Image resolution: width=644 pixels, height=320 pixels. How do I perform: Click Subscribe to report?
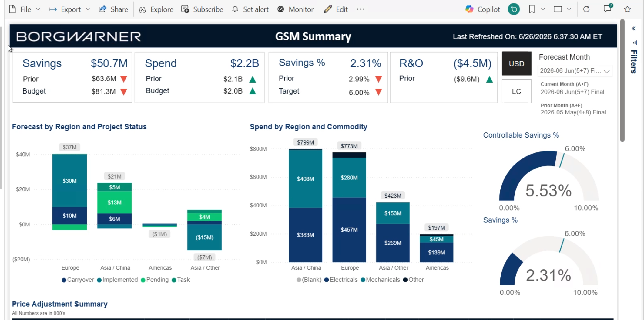202,9
